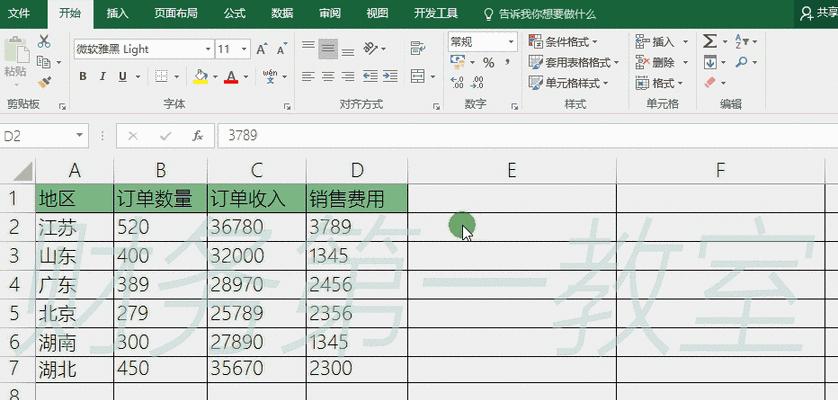Open the 文件 File tab
This screenshot has height=400, width=838.
(x=19, y=13)
